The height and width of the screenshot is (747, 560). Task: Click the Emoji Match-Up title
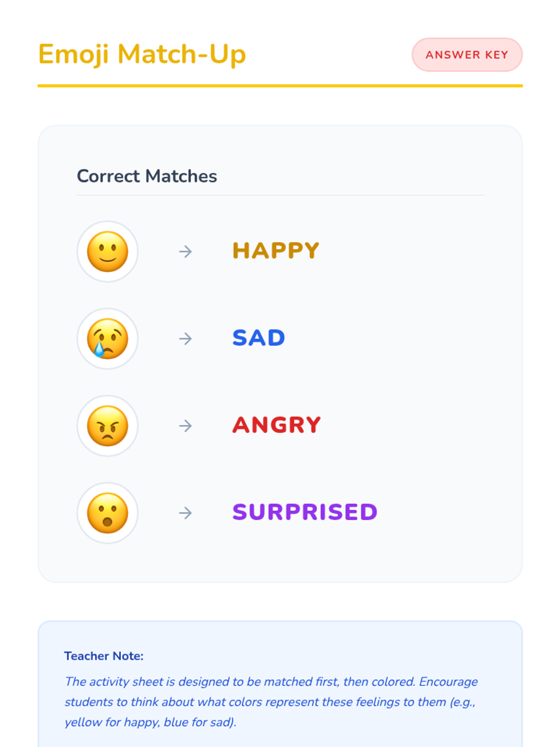pos(142,55)
